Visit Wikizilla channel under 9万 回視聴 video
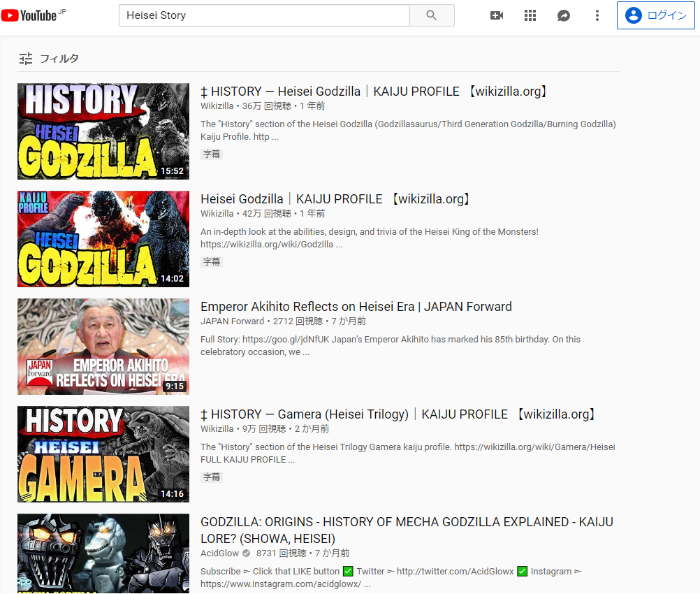The width and height of the screenshot is (700, 594). (217, 429)
